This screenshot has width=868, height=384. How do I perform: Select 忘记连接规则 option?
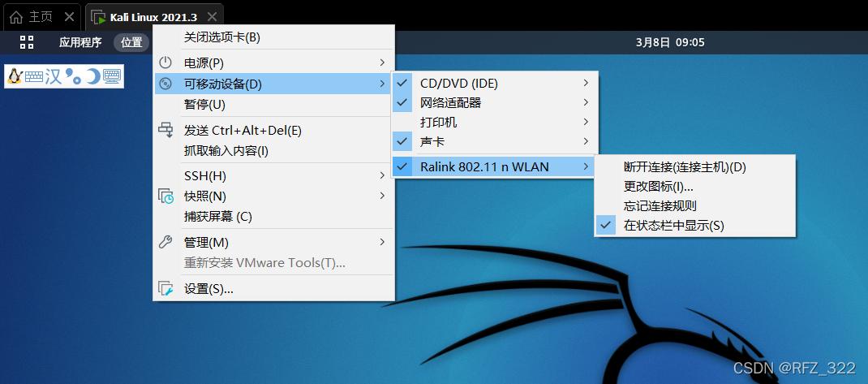tap(694, 206)
